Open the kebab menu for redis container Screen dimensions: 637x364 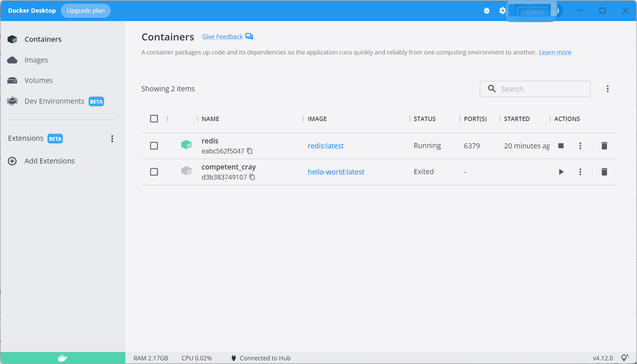pos(580,146)
